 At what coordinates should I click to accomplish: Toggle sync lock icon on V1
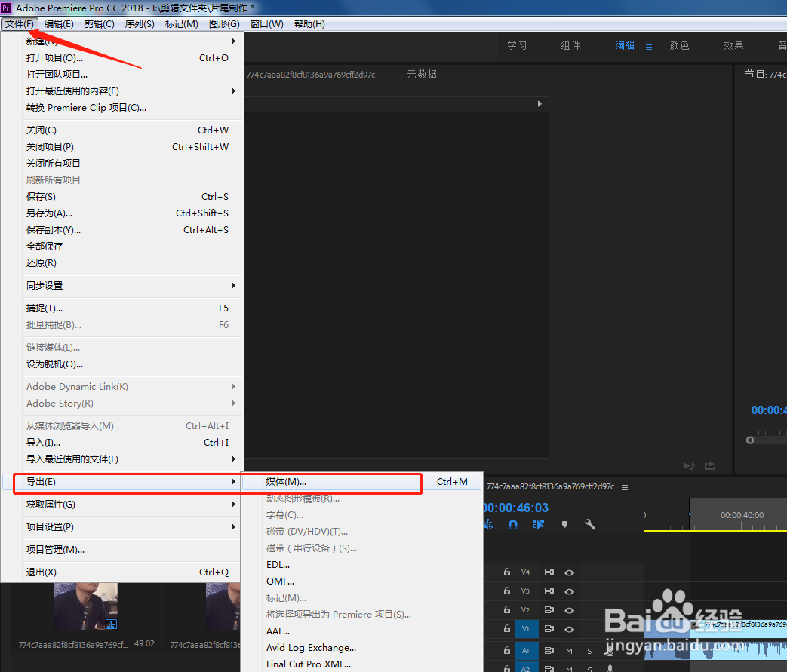click(549, 628)
